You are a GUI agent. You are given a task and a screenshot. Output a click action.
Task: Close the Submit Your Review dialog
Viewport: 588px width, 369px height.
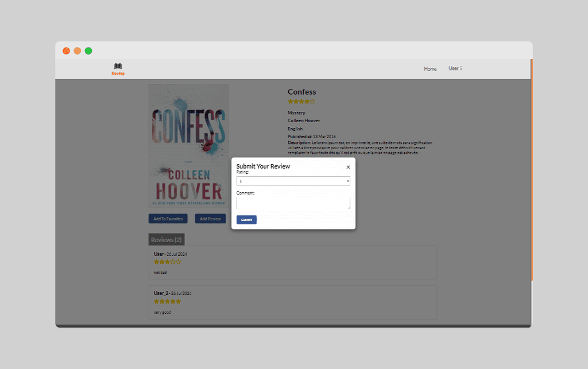[x=348, y=167]
